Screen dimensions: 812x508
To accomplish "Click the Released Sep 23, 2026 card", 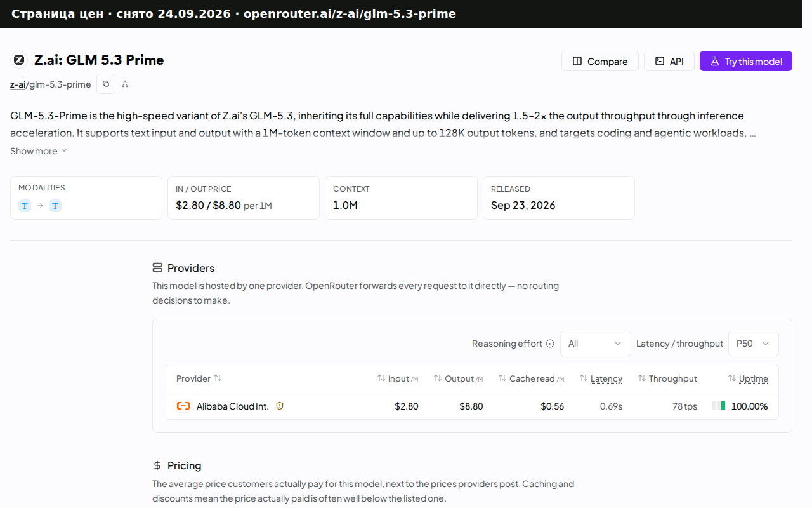I will tap(559, 197).
